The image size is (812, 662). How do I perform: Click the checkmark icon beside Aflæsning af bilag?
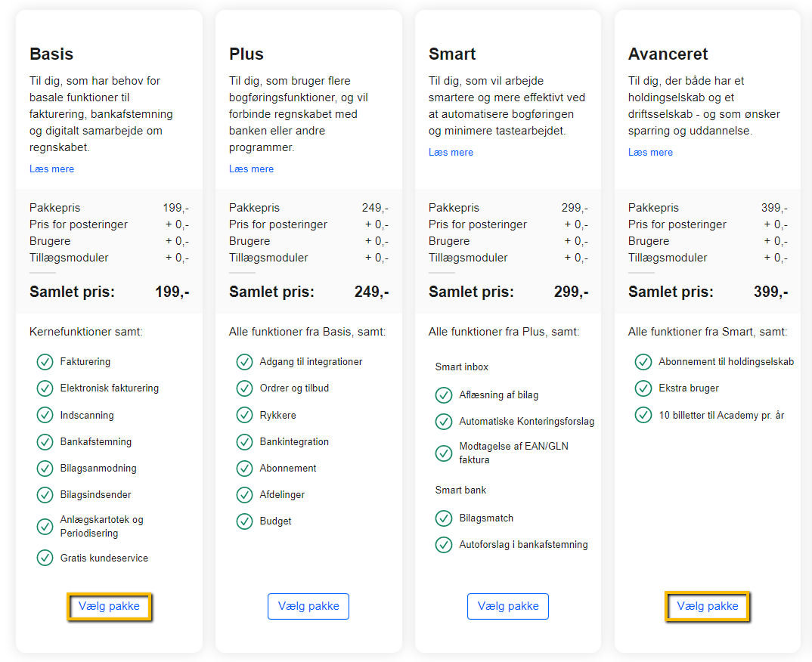coord(444,395)
